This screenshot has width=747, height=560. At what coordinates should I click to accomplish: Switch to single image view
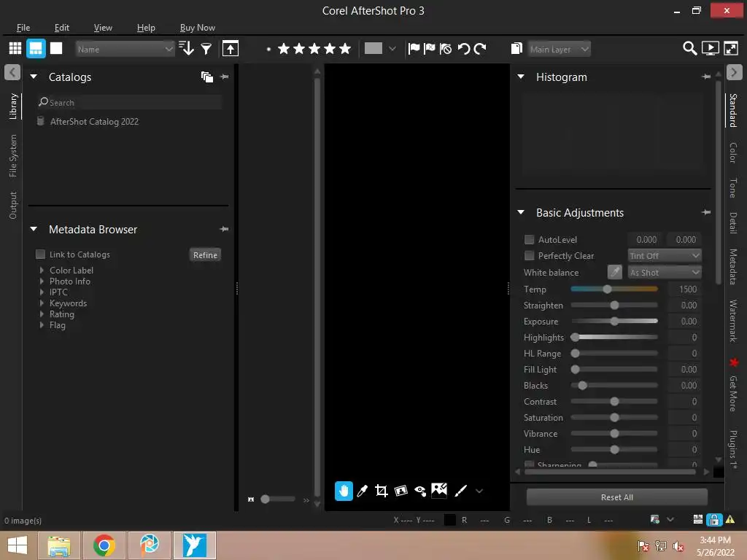[56, 49]
